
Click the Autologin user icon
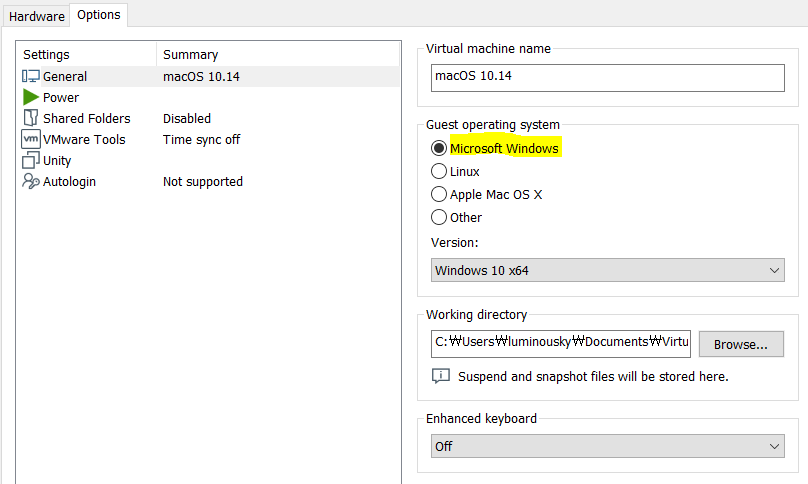coord(30,181)
